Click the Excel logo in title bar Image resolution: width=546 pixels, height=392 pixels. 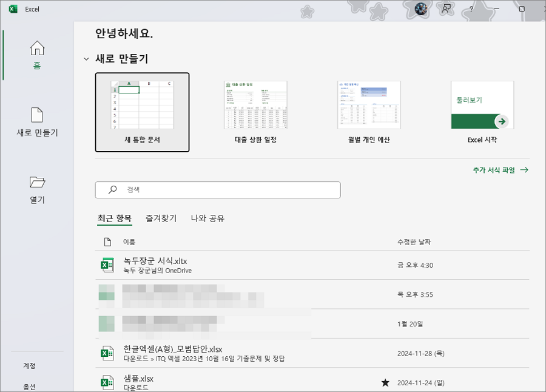(x=13, y=9)
